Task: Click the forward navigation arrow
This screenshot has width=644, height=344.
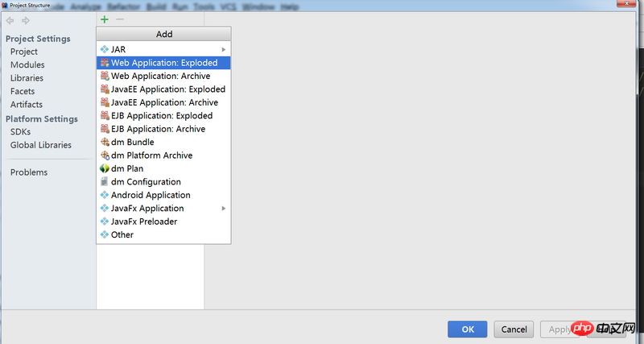Action: click(26, 20)
